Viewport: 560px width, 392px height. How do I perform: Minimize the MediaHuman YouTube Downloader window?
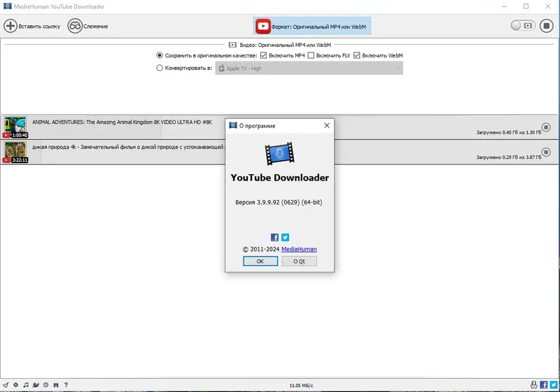(504, 6)
